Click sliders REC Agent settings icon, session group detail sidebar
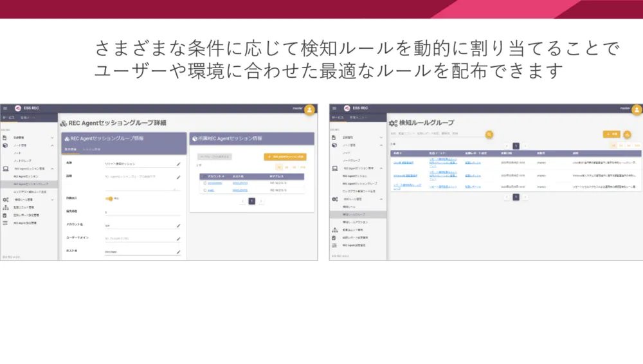This screenshot has height=364, width=643. [5, 223]
